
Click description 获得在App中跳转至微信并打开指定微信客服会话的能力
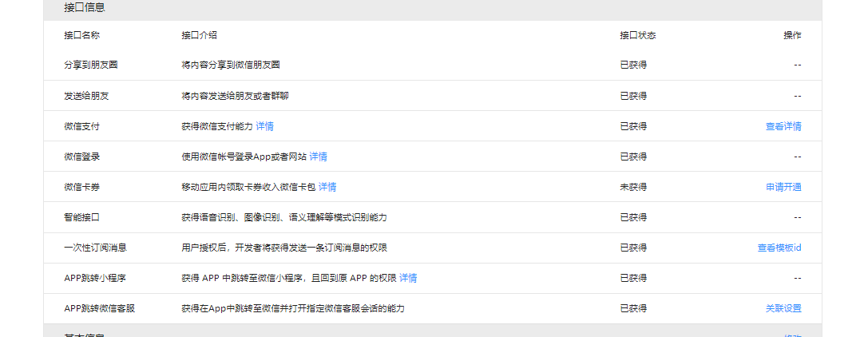293,308
